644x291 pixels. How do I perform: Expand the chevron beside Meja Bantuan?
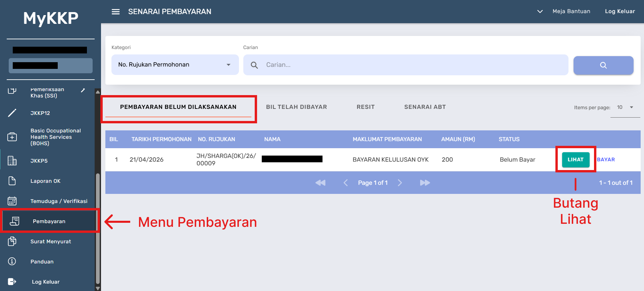point(540,11)
